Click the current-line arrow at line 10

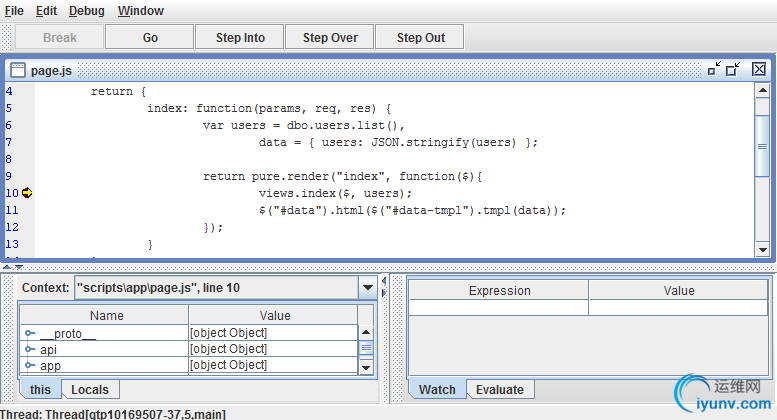point(27,193)
